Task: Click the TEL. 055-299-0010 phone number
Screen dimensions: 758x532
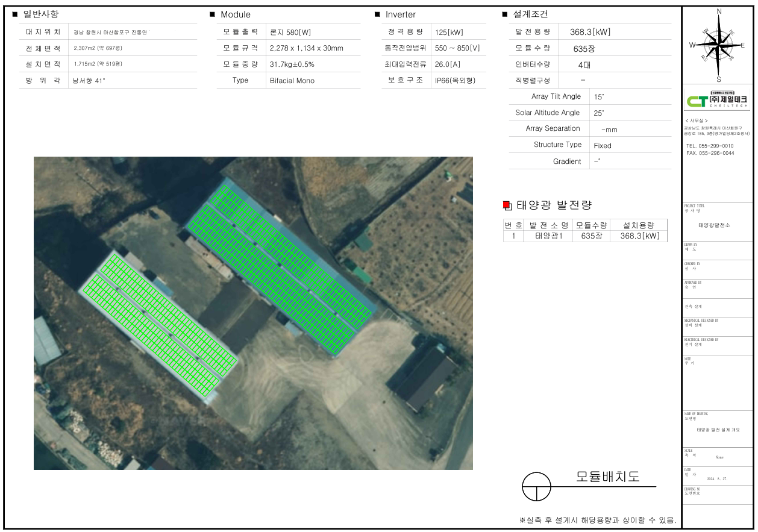Action: click(710, 146)
